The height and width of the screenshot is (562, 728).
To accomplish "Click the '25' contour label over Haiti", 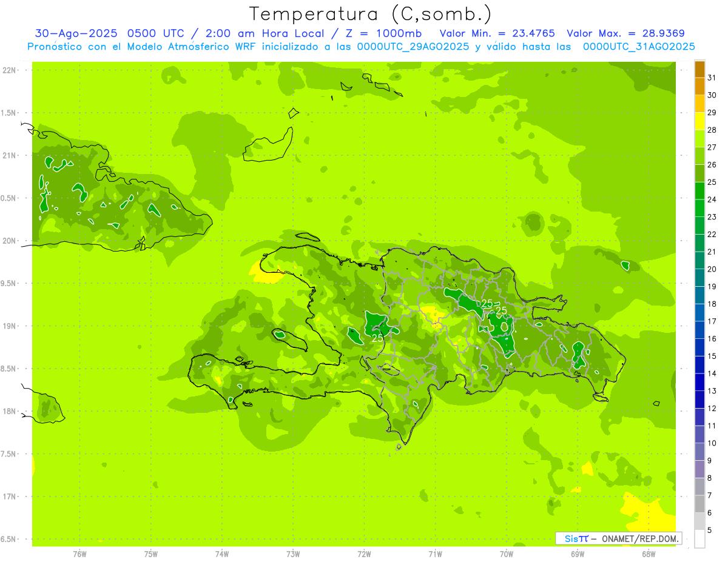I will coord(377,338).
